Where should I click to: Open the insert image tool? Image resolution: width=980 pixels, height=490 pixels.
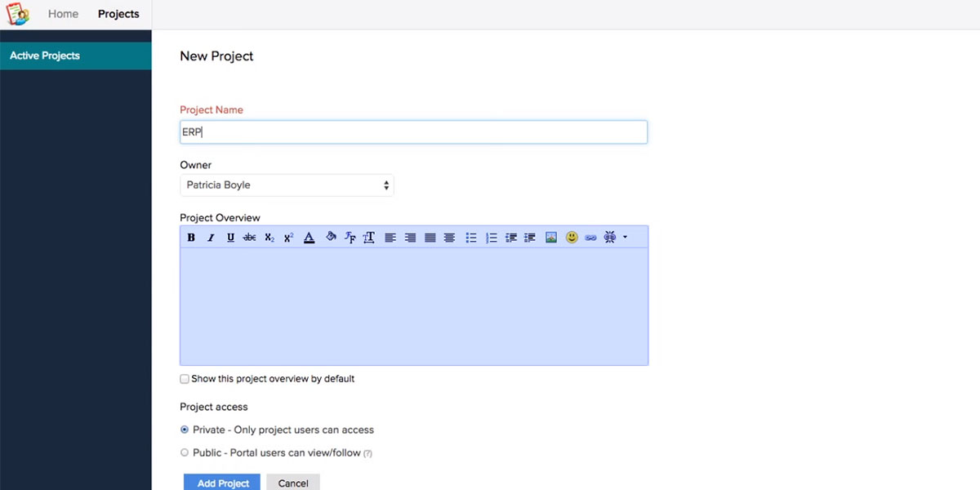(x=551, y=238)
